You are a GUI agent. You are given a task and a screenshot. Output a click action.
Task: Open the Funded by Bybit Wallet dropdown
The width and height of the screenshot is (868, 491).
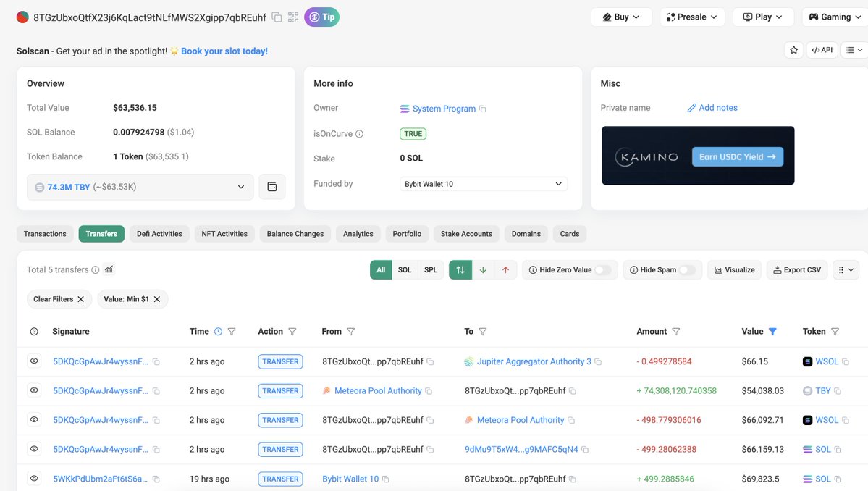point(484,184)
